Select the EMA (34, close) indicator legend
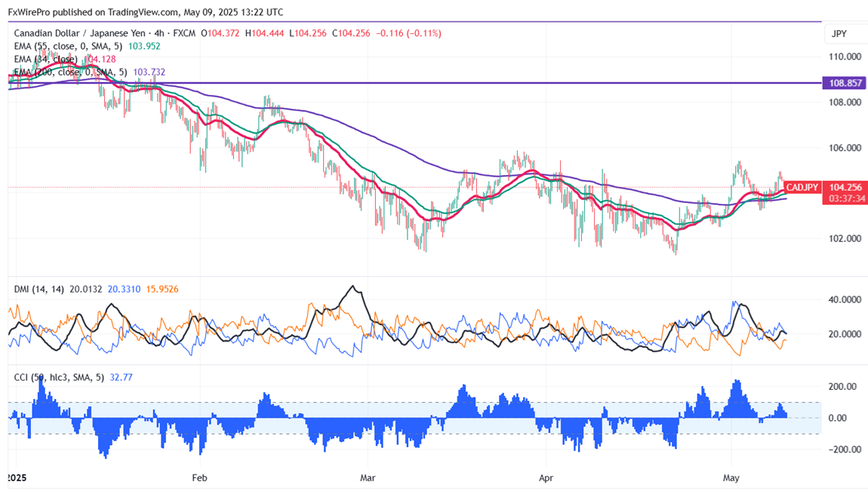 [46, 59]
